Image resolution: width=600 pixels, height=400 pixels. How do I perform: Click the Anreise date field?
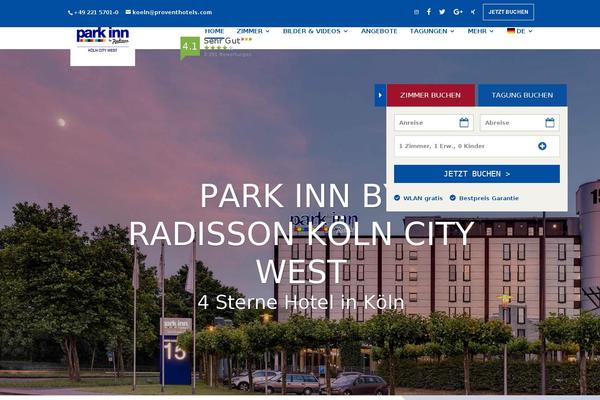coord(434,123)
